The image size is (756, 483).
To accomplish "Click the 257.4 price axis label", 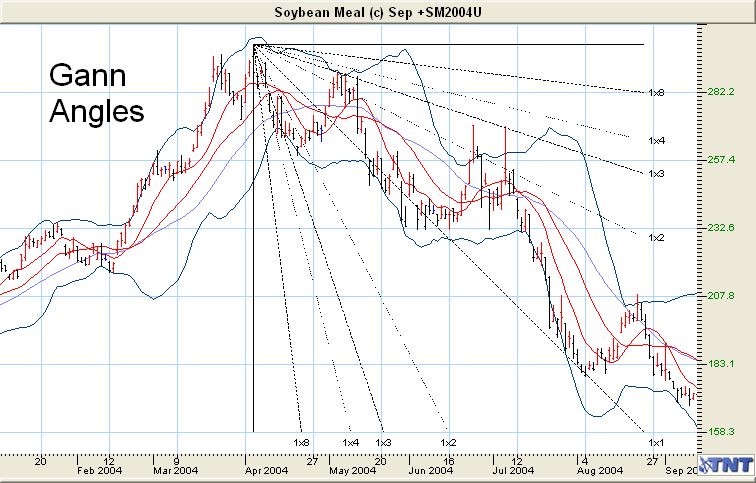I will (x=721, y=160).
